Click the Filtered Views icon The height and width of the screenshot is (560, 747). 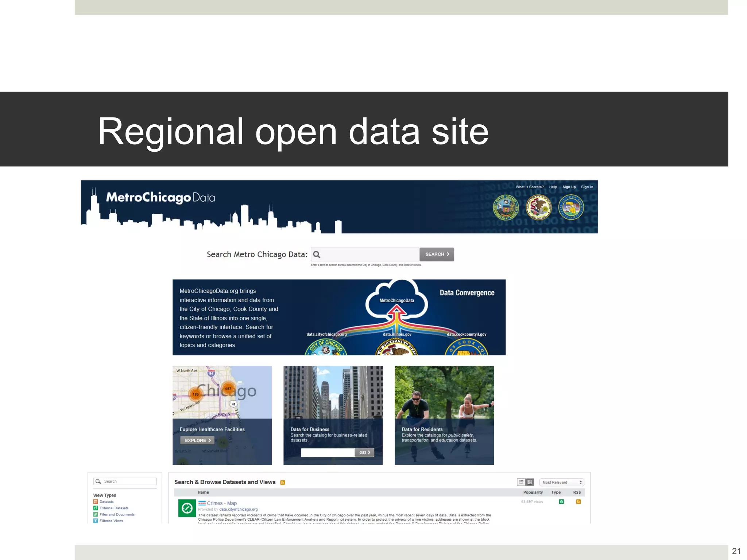96,521
